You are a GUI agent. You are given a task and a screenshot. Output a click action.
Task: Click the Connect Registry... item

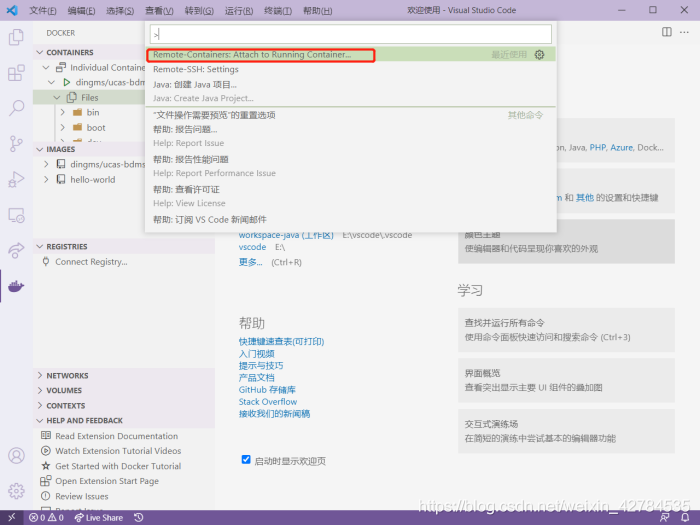pyautogui.click(x=91, y=262)
